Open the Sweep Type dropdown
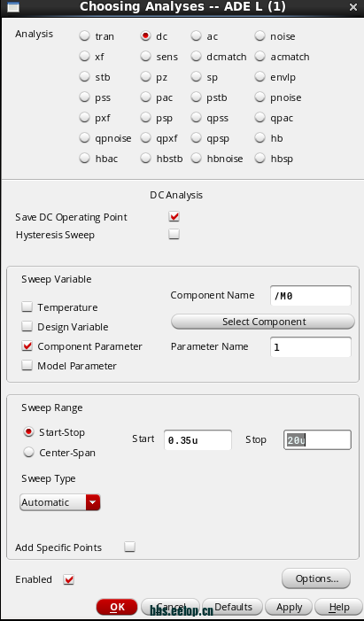 pyautogui.click(x=60, y=502)
